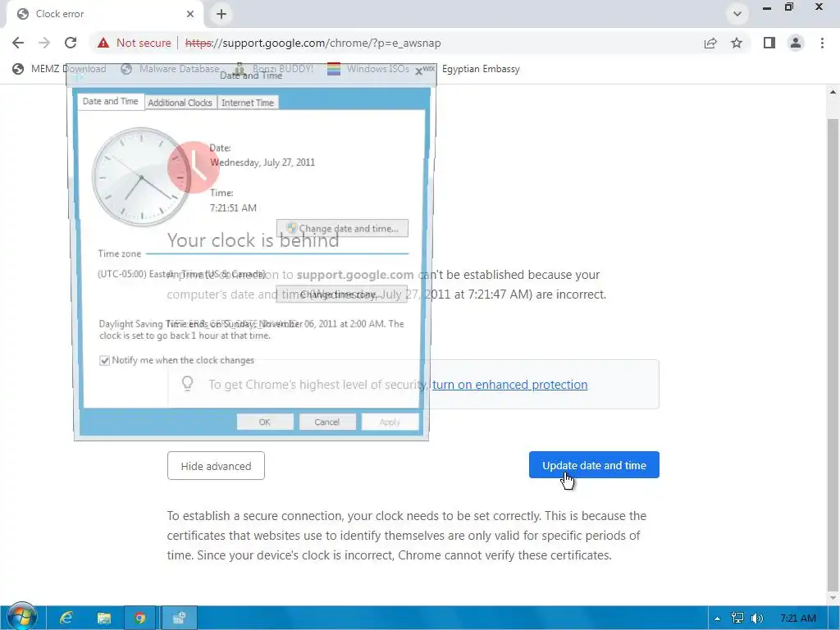Click Change time zone button
Viewport: 840px width, 630px height.
(x=342, y=294)
